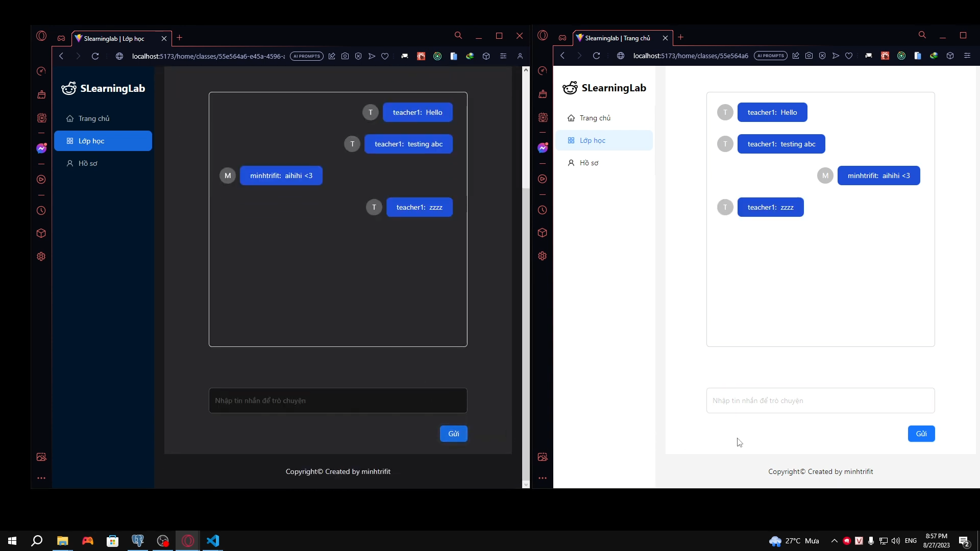Navigate to Trang chủ in the app sidebar
Image resolution: width=980 pixels, height=551 pixels.
click(x=94, y=118)
